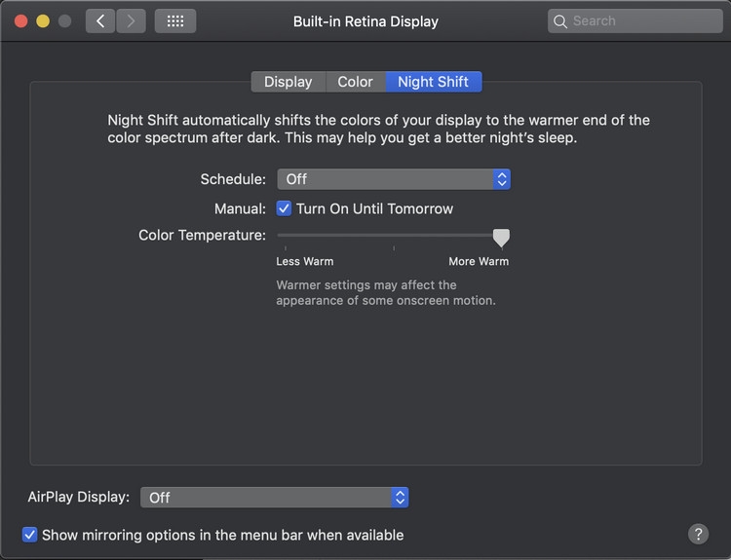Click the Less Warm end of slider

point(279,236)
